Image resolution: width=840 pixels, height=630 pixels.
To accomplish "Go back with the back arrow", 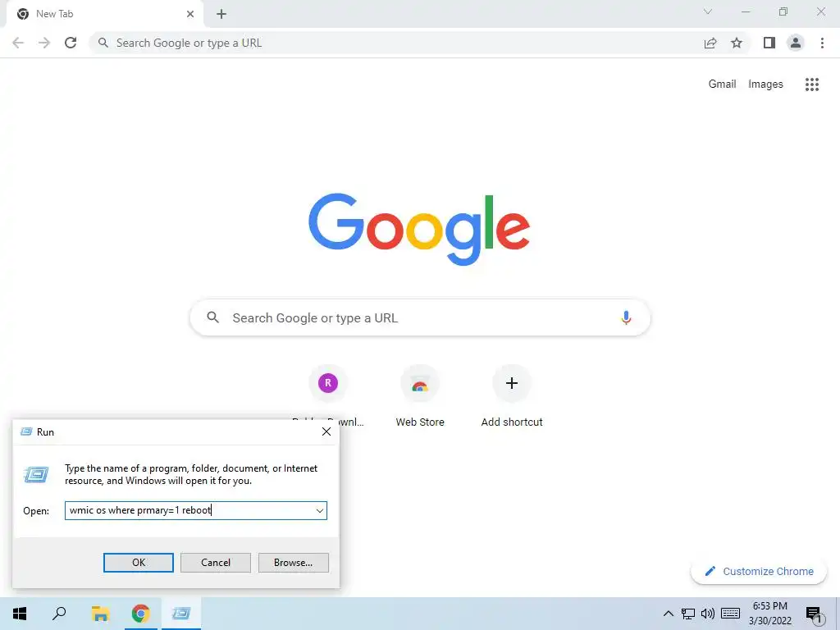I will click(18, 43).
